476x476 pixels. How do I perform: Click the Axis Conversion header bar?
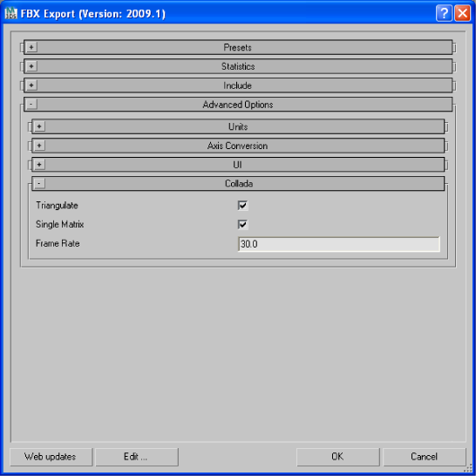(238, 146)
